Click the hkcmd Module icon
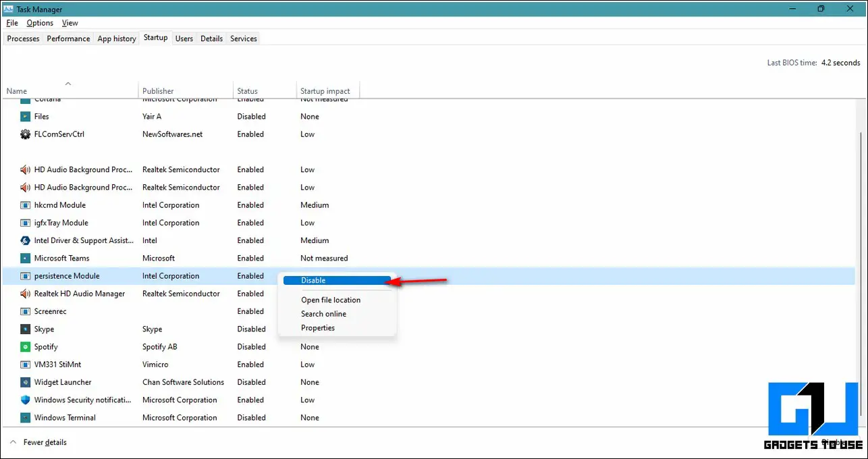The image size is (868, 459). pyautogui.click(x=26, y=205)
